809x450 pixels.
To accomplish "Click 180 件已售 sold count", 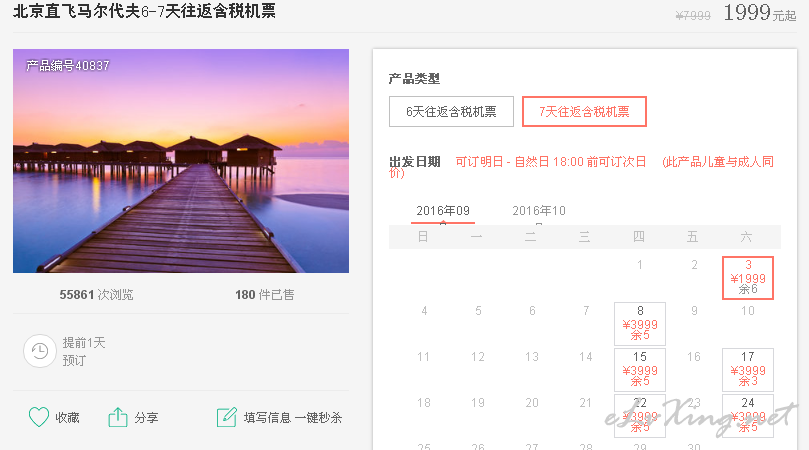I will (265, 295).
